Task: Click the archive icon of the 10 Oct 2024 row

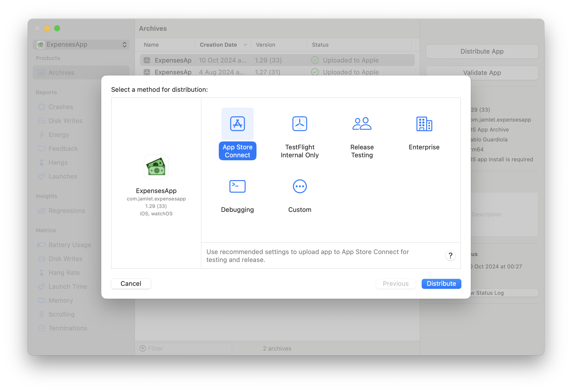Action: (x=147, y=60)
